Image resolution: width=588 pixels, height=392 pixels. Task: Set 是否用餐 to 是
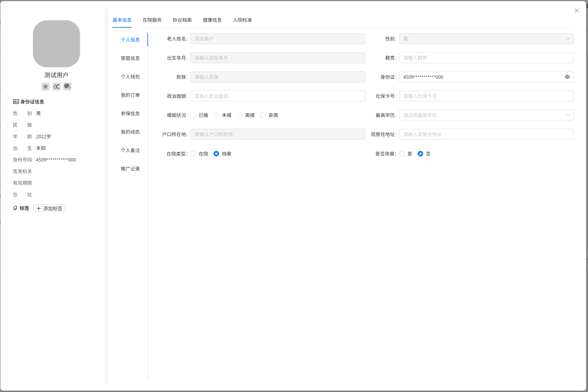(402, 154)
